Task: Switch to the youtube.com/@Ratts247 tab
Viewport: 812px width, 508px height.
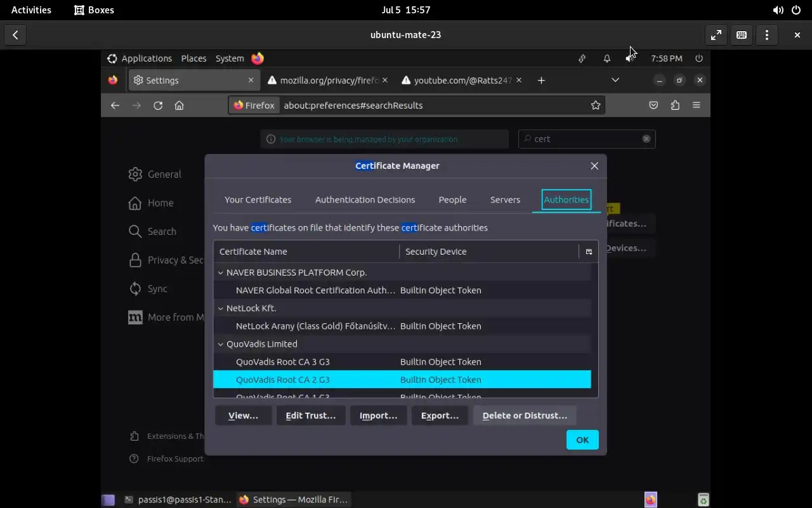Action: pyautogui.click(x=462, y=80)
